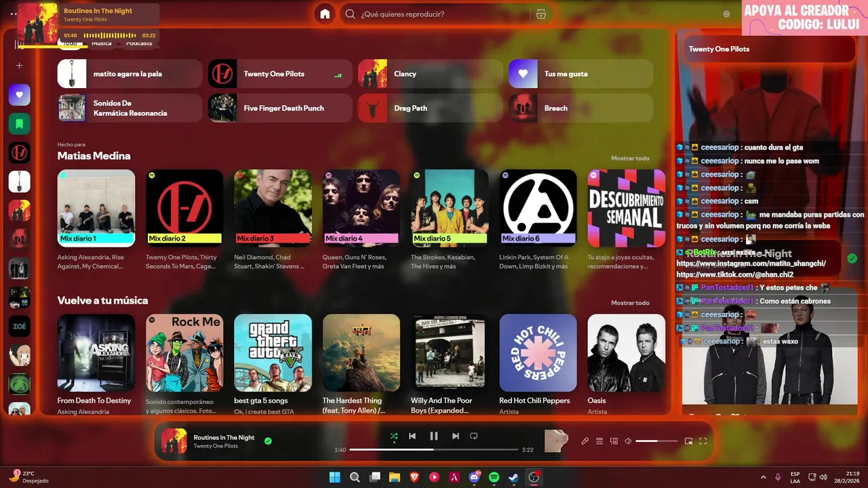Skip to the previous track

[x=412, y=436]
